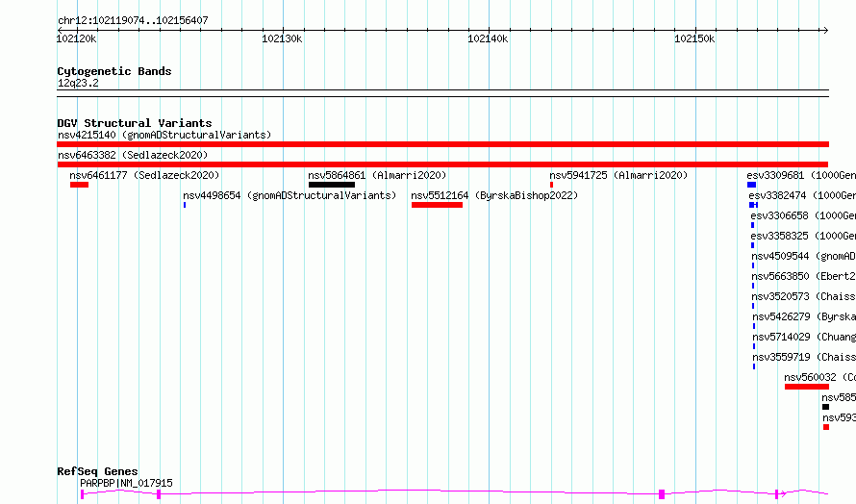The image size is (856, 504).
Task: Click the red bar of nsv6463382
Action: point(442,164)
